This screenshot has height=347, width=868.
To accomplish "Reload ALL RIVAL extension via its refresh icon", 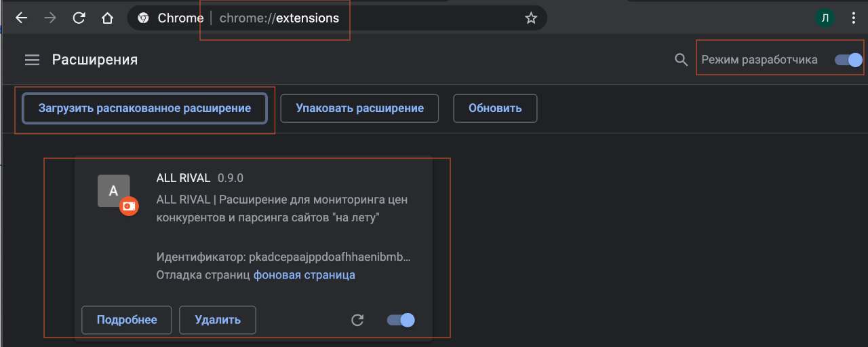I will coord(357,320).
